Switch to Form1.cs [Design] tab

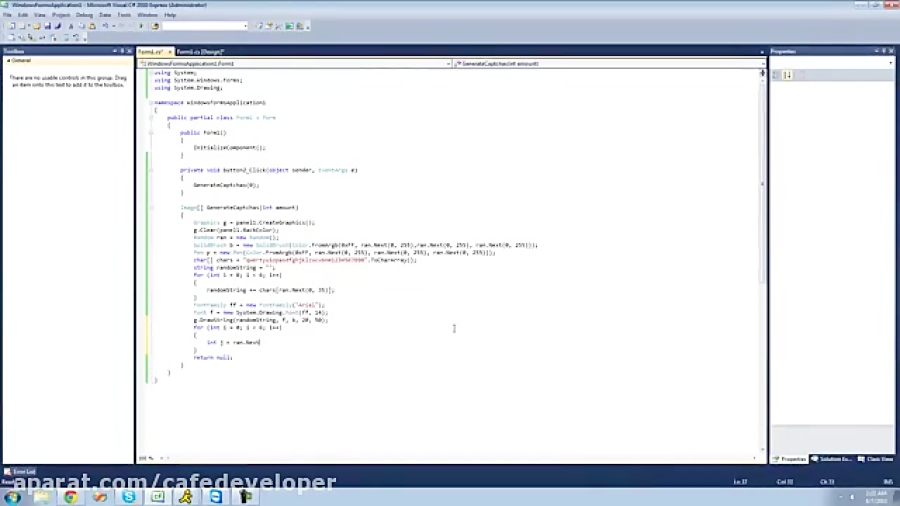(200, 52)
